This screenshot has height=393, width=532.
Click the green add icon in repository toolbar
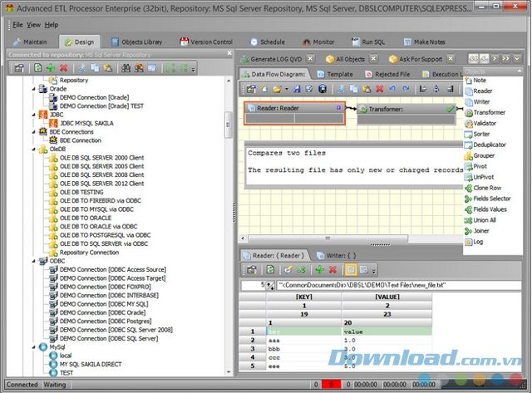[52, 67]
